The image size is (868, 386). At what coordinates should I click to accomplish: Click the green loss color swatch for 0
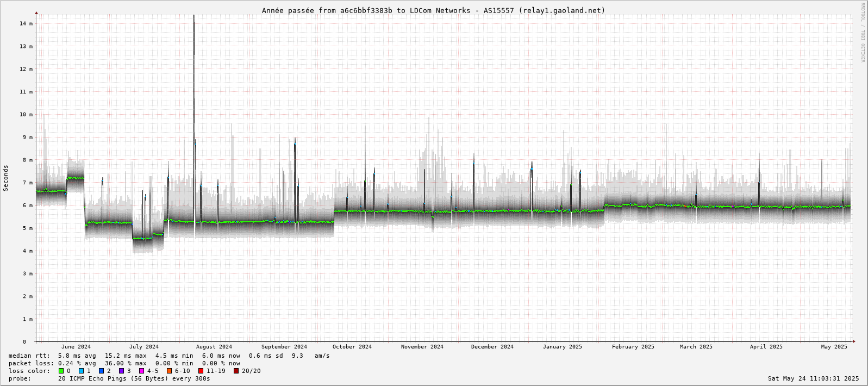[61, 371]
